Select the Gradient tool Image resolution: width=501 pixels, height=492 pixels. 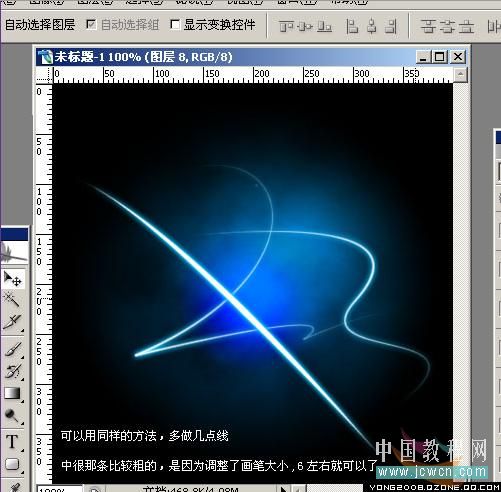tap(12, 393)
